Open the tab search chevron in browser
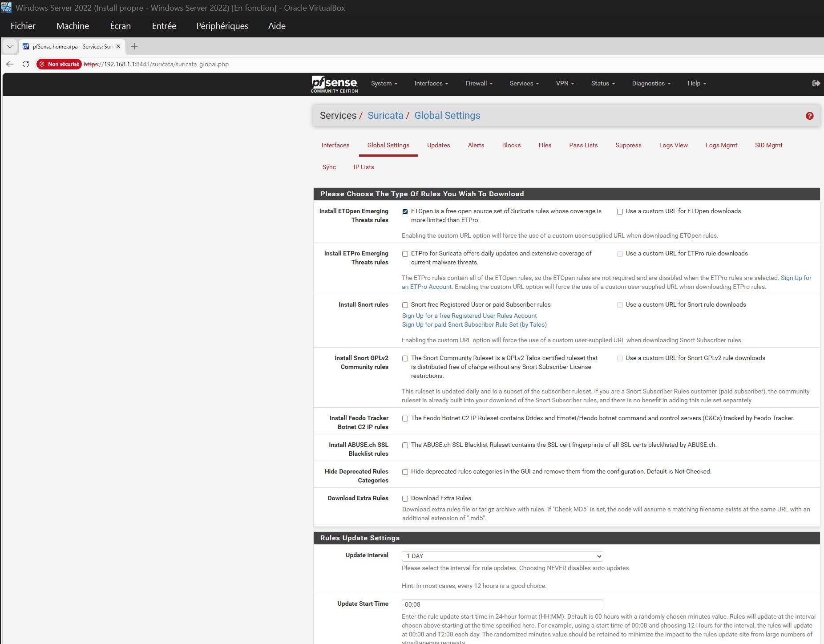Image resolution: width=824 pixels, height=644 pixels. (x=9, y=46)
